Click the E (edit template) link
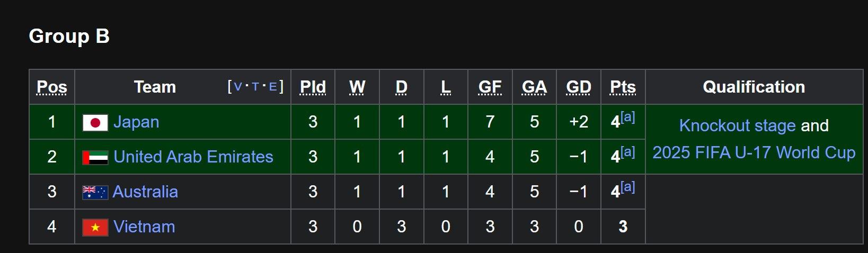Image resolution: width=868 pixels, height=253 pixels. point(273,87)
